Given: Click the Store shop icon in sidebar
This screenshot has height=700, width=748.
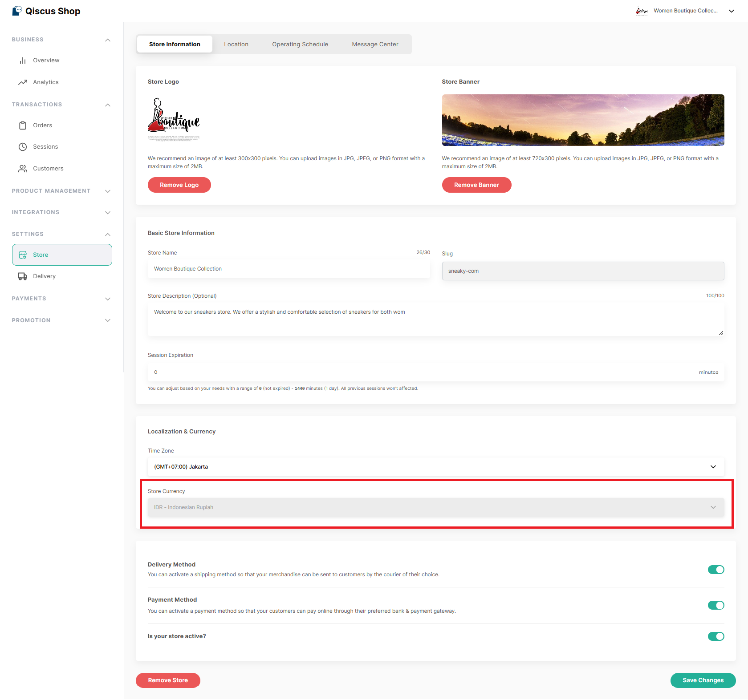Looking at the screenshot, I should coord(23,255).
